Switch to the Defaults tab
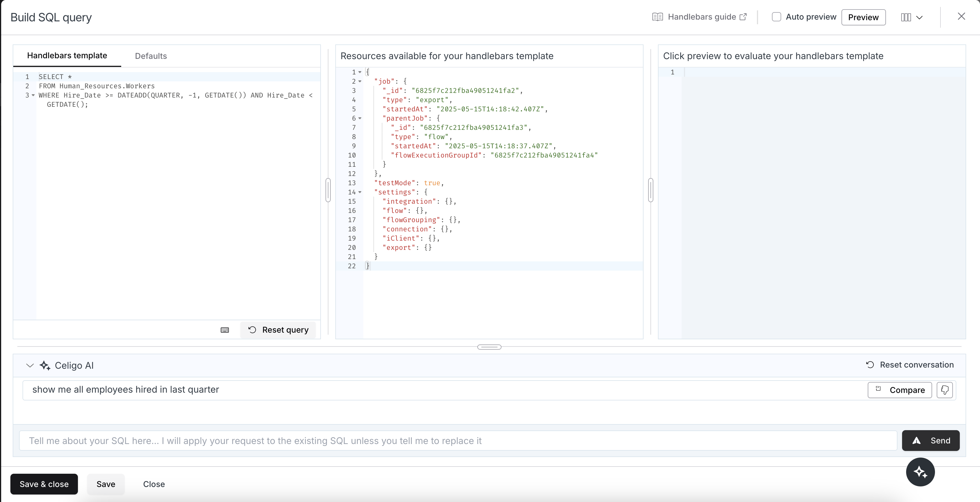The width and height of the screenshot is (980, 502). (151, 56)
